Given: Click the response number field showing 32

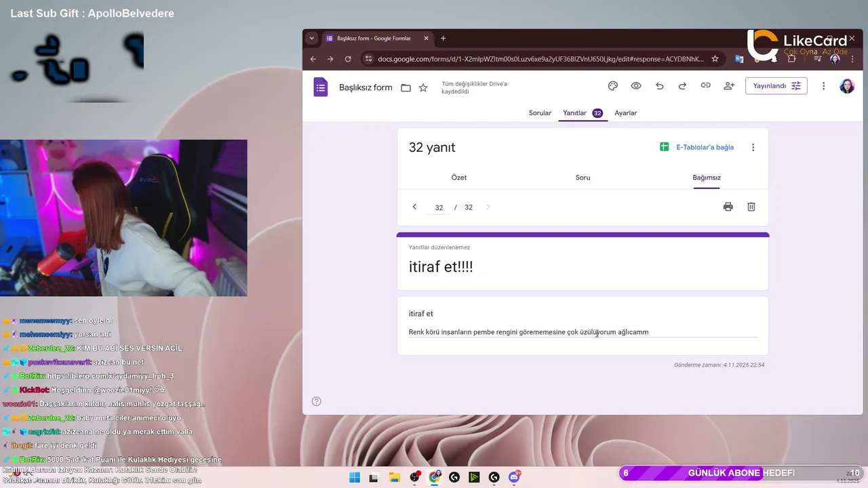Looking at the screenshot, I should (439, 207).
